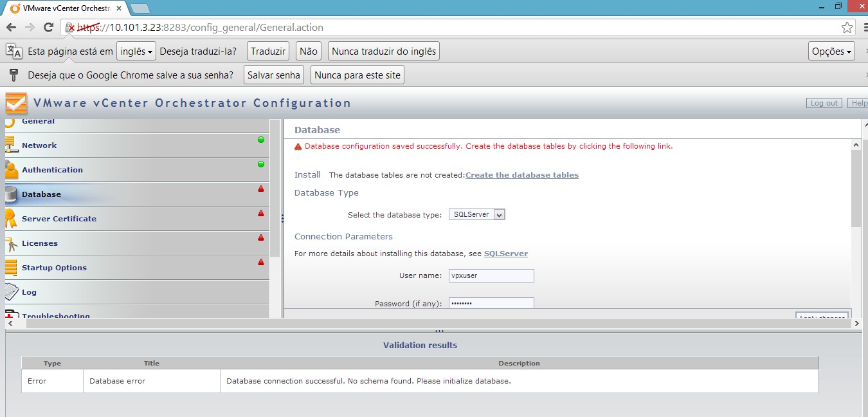The height and width of the screenshot is (417, 868).
Task: Reload the page with the refresh icon
Action: point(48,27)
